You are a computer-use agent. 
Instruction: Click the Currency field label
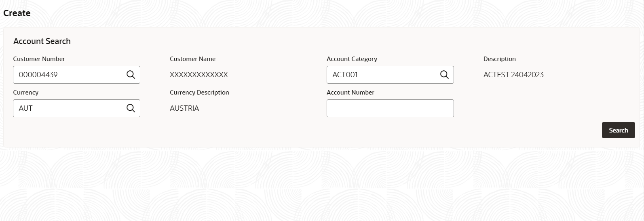tap(25, 93)
